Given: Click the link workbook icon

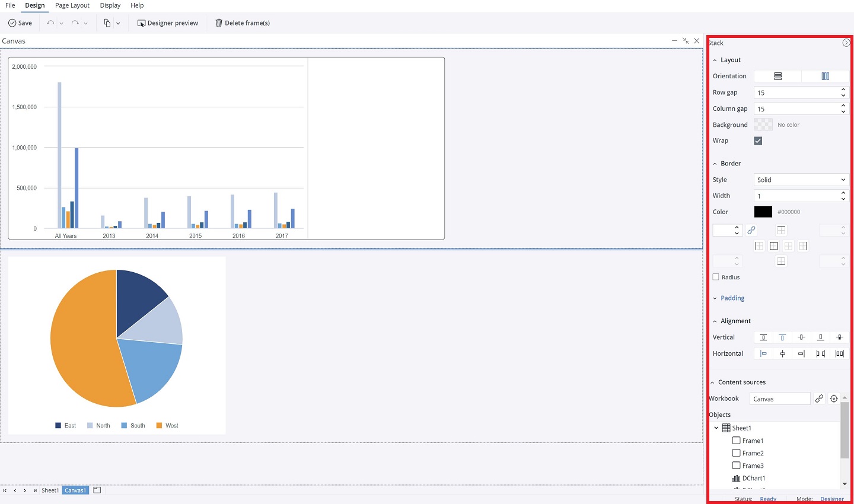Looking at the screenshot, I should pyautogui.click(x=820, y=398).
